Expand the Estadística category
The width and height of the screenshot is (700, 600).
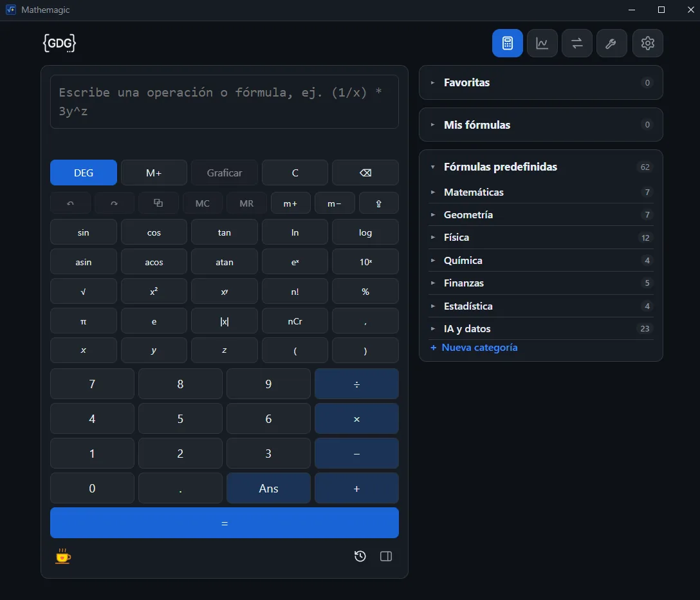pyautogui.click(x=540, y=306)
